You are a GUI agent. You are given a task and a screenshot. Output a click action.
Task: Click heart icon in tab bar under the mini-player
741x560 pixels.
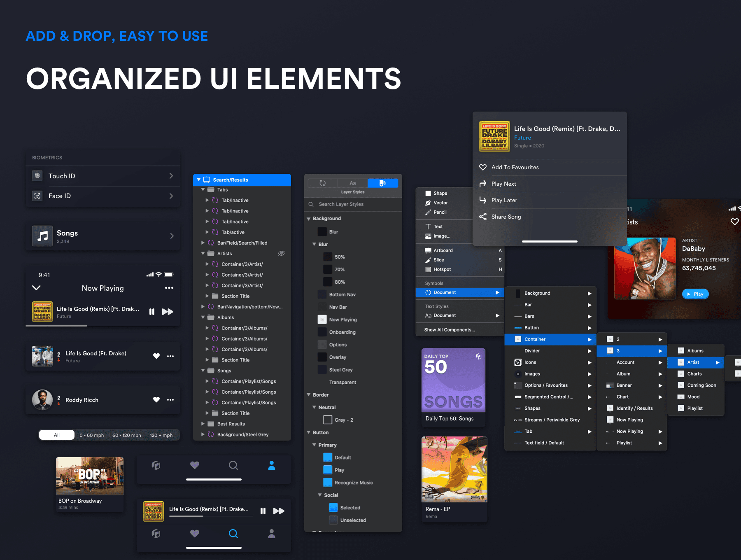tap(195, 534)
